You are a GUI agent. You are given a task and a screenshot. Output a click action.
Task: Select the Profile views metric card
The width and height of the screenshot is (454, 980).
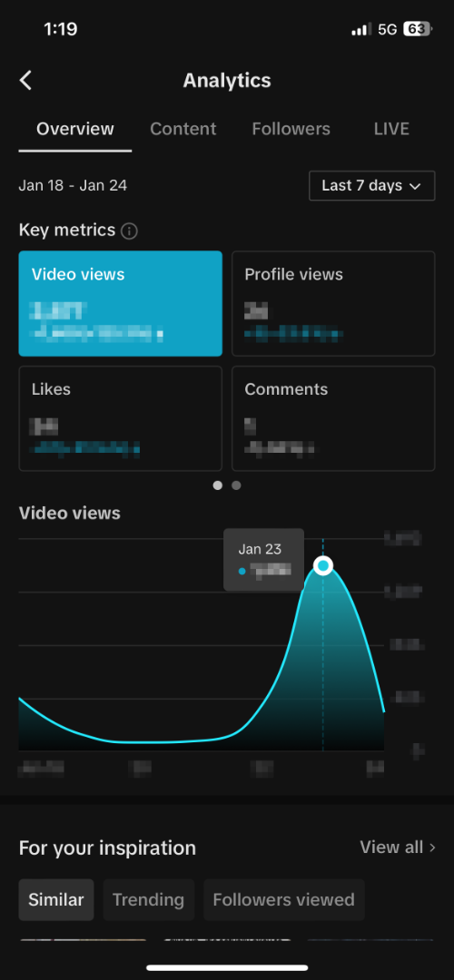tap(333, 304)
